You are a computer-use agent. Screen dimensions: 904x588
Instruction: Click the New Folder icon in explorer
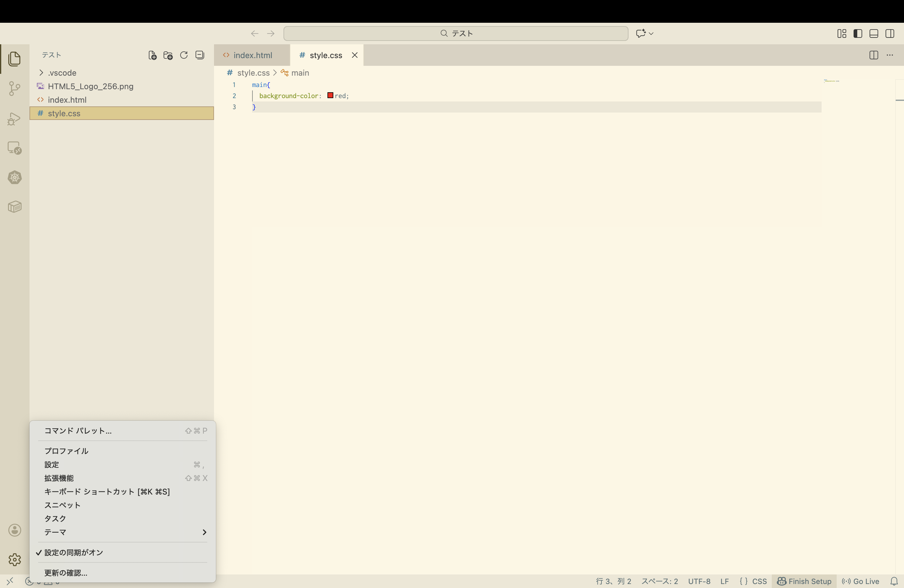[x=168, y=55]
